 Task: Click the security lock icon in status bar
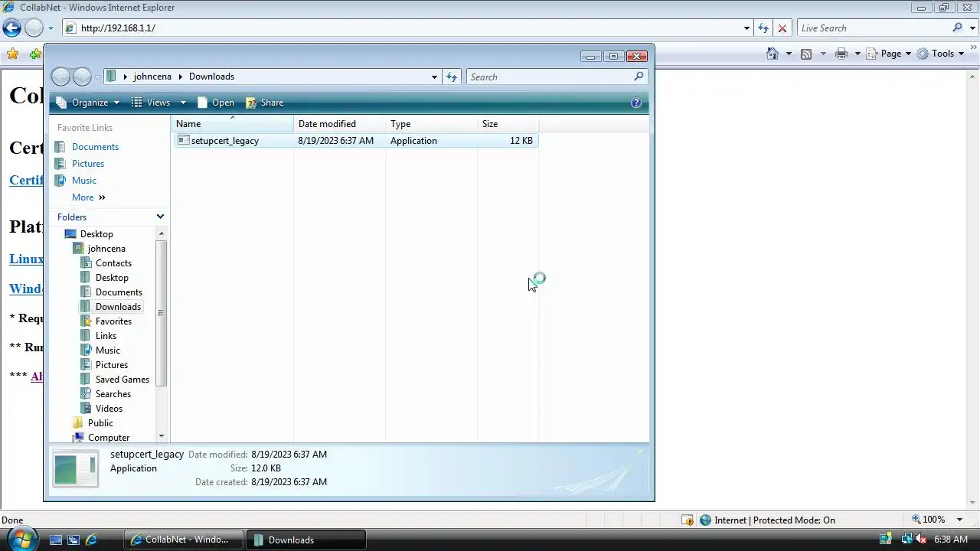688,520
